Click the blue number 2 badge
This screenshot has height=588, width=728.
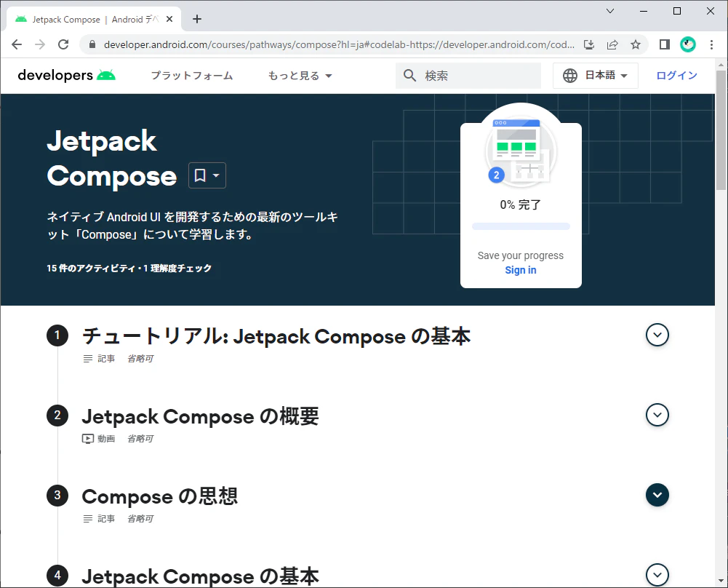coord(496,175)
